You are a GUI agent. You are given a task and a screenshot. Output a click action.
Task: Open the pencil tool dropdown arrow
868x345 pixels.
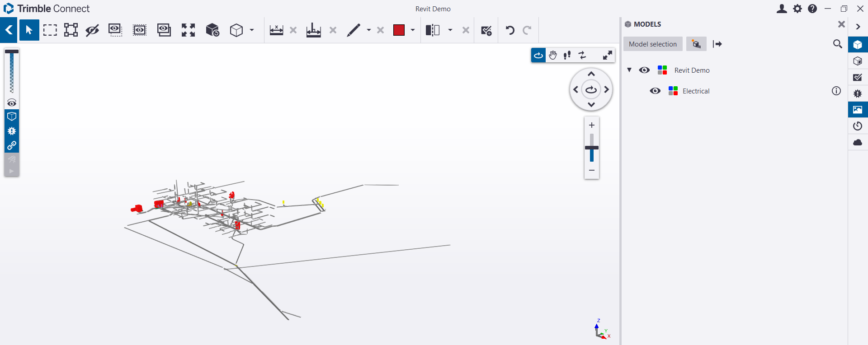(369, 30)
